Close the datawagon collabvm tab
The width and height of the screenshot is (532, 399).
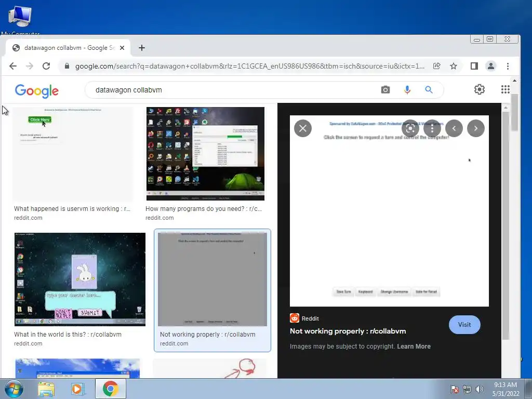(x=122, y=48)
